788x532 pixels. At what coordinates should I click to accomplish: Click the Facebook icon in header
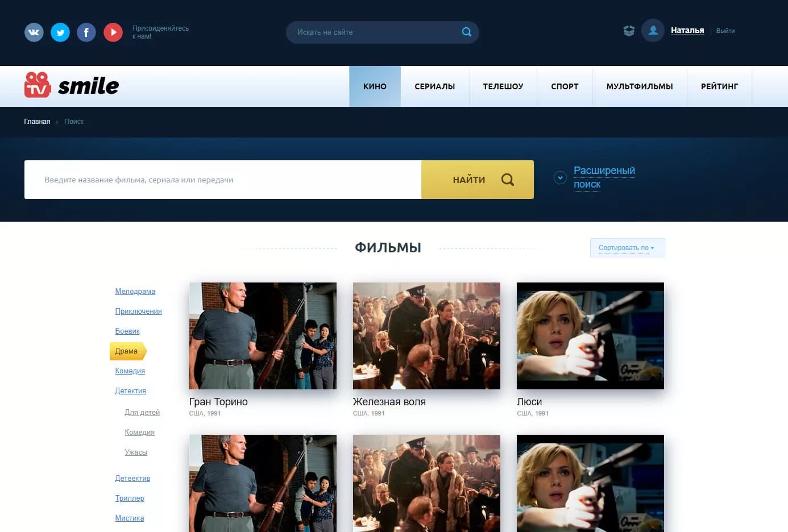click(86, 32)
